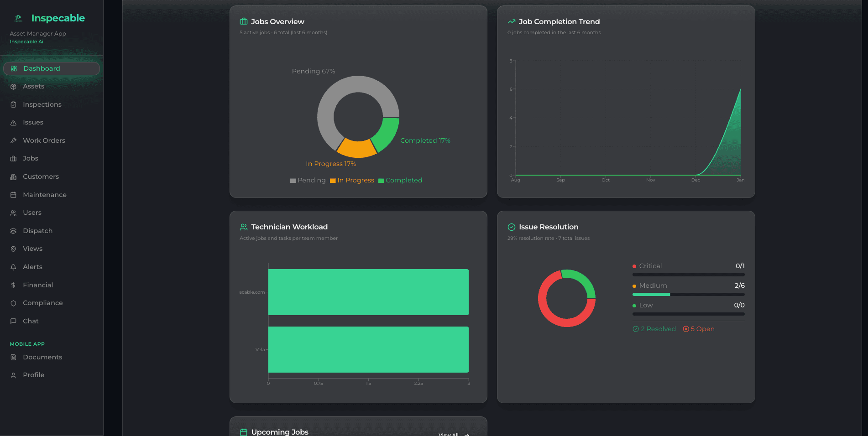Click the Compliance shield icon
The height and width of the screenshot is (436, 868).
(13, 303)
